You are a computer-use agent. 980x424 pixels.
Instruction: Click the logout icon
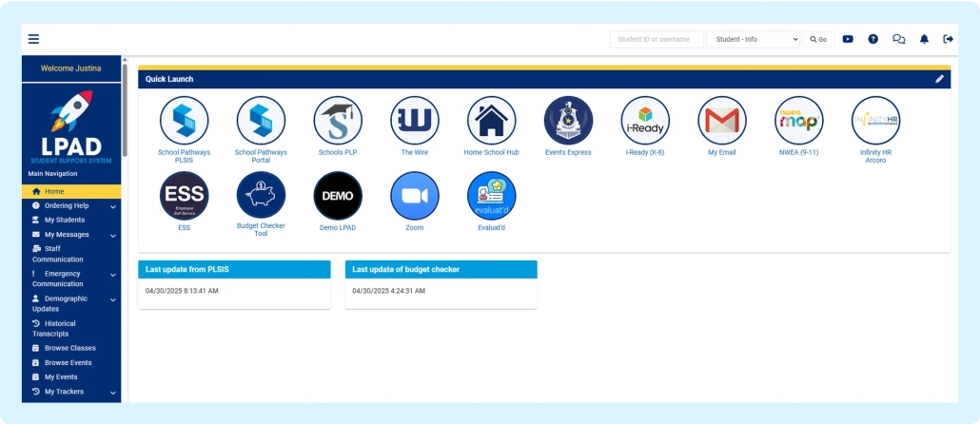pyautogui.click(x=948, y=39)
